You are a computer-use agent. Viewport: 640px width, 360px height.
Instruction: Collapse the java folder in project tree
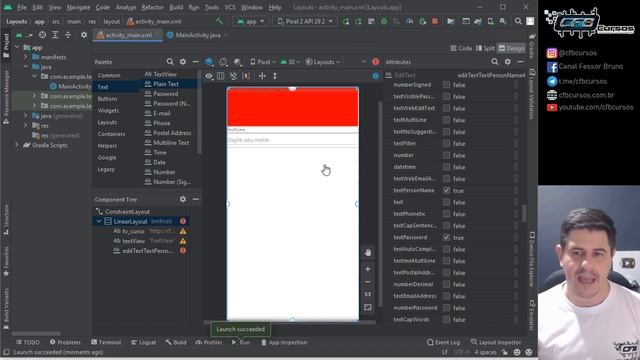click(x=26, y=67)
